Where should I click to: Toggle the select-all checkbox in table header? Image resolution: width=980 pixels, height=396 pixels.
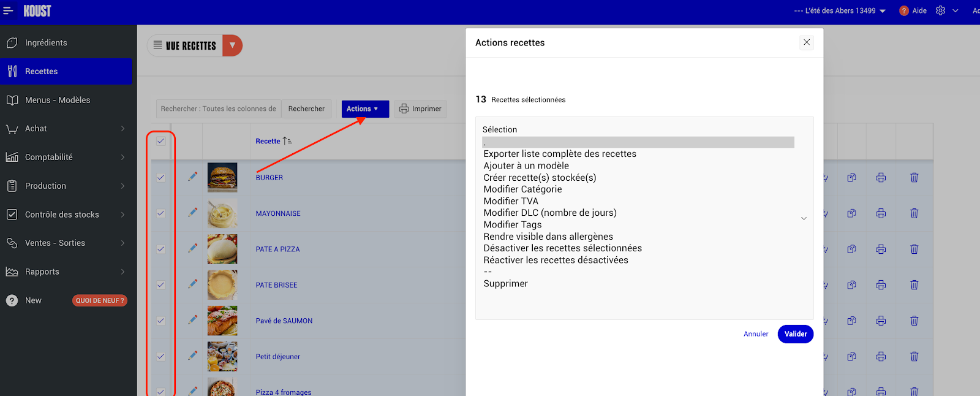[x=160, y=141]
